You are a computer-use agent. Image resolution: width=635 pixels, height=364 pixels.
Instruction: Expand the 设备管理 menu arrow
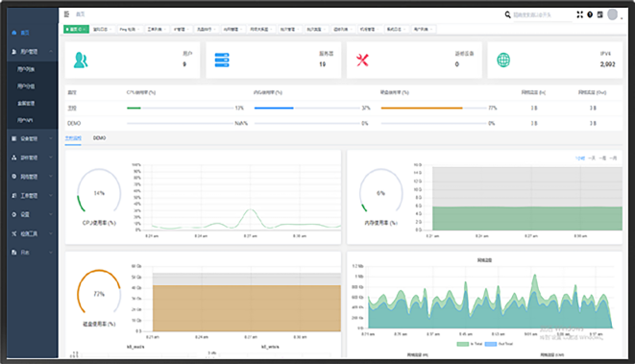point(51,138)
